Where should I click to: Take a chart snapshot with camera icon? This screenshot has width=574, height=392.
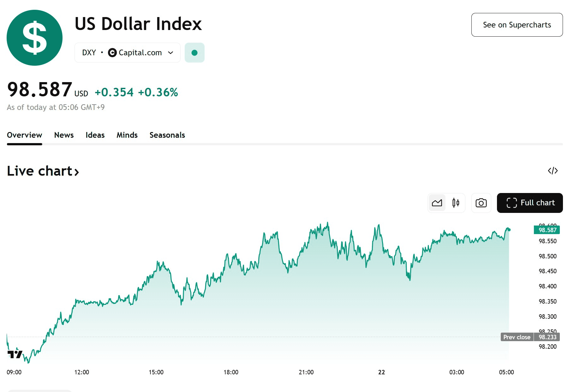481,203
